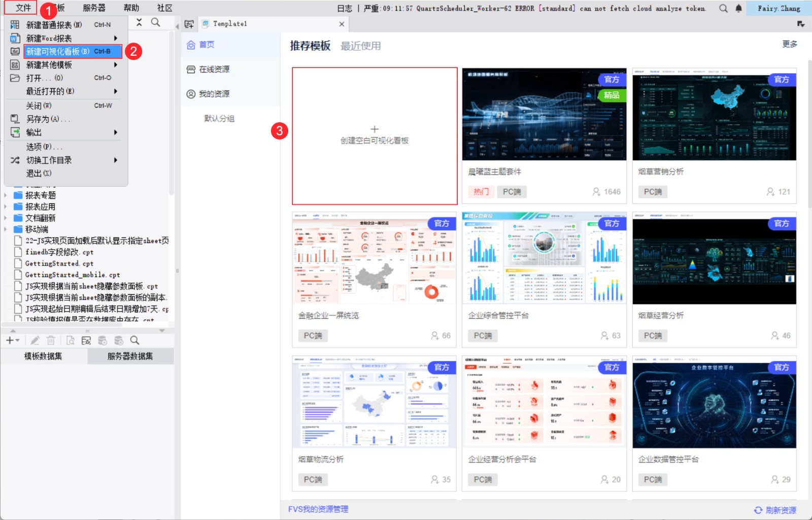Image resolution: width=812 pixels, height=520 pixels.
Task: Click the down arrow above the dataset toolbar
Action: tap(162, 331)
